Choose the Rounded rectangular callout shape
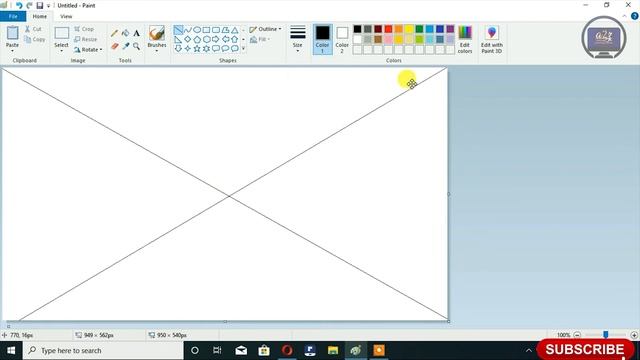The width and height of the screenshot is (640, 360). 216,49
